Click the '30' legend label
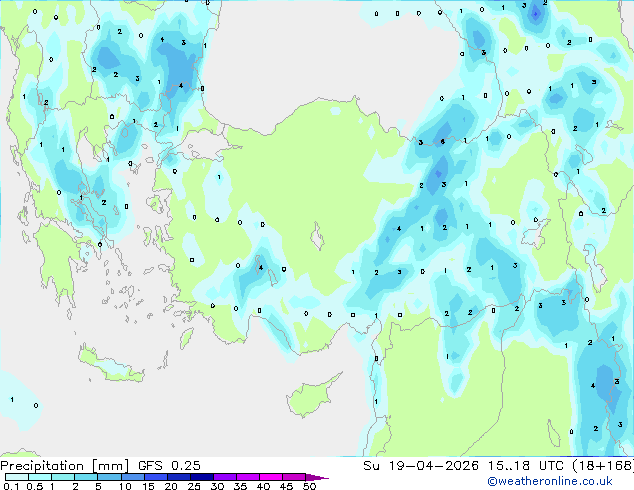 [x=218, y=486]
